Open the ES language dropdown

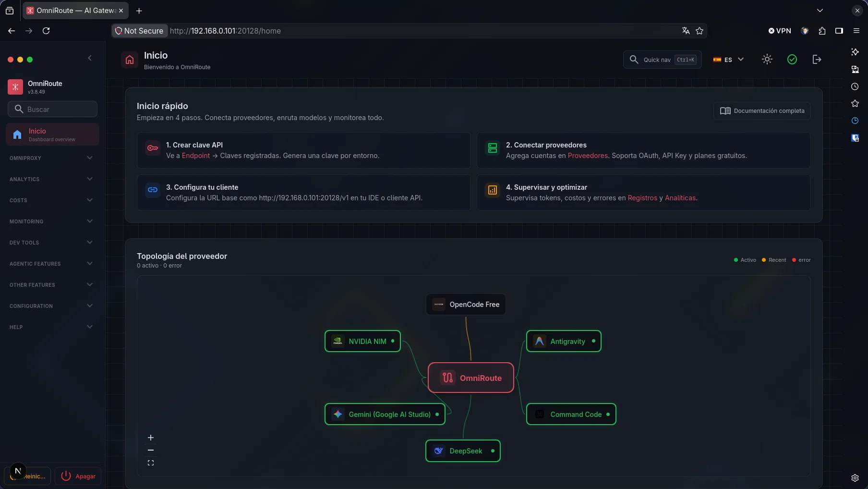pyautogui.click(x=728, y=60)
